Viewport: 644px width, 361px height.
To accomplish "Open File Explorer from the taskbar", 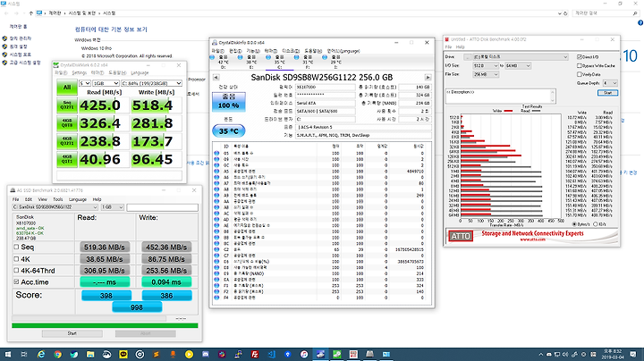I will pyautogui.click(x=90, y=354).
